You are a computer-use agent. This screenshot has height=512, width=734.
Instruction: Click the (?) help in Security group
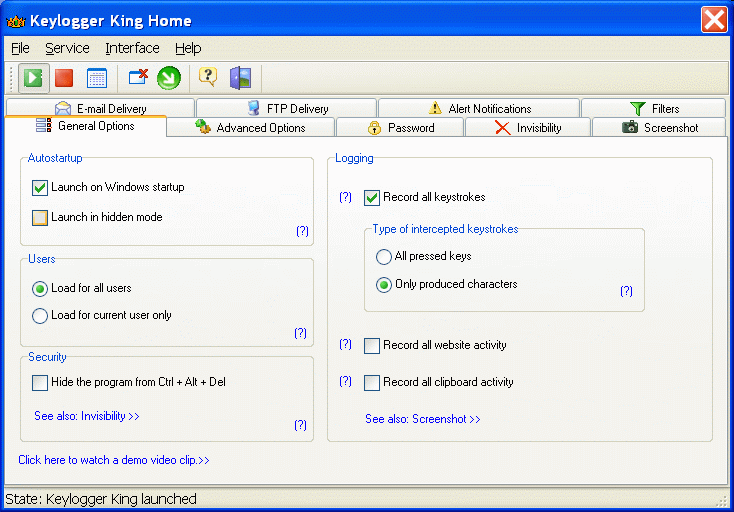click(x=301, y=425)
